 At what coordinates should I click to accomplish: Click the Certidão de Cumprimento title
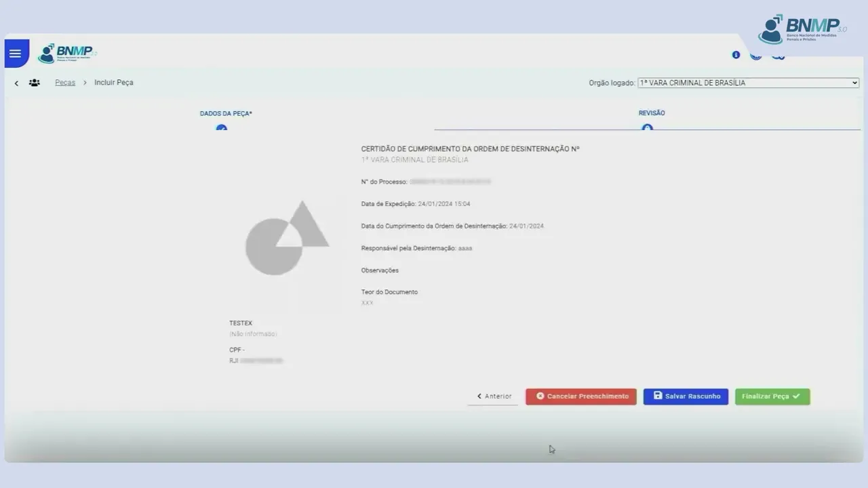[x=471, y=148]
